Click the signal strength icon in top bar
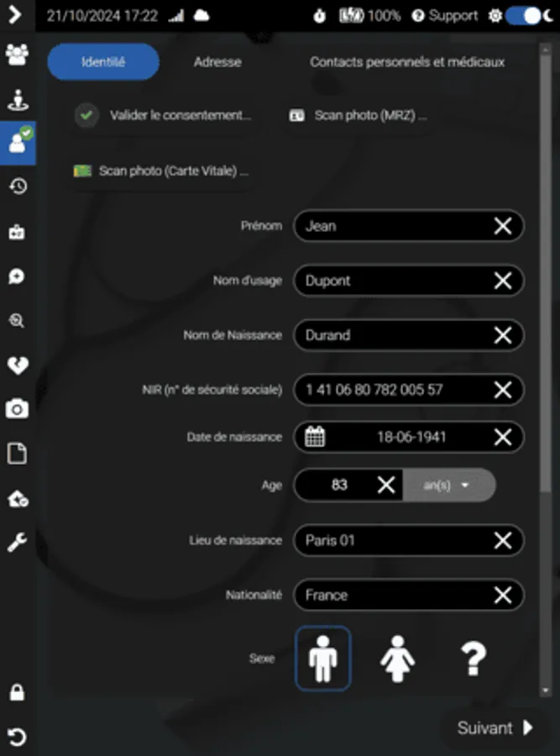This screenshot has height=756, width=560. click(x=176, y=16)
